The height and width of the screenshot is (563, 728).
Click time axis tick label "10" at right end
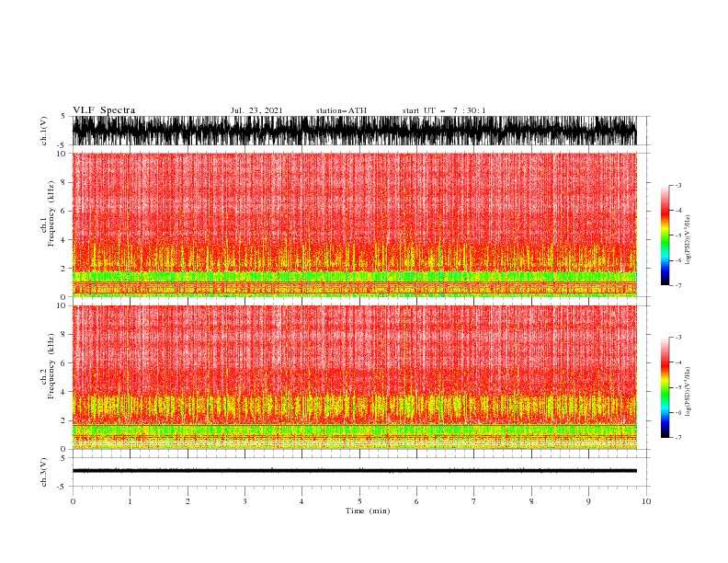[x=646, y=501]
